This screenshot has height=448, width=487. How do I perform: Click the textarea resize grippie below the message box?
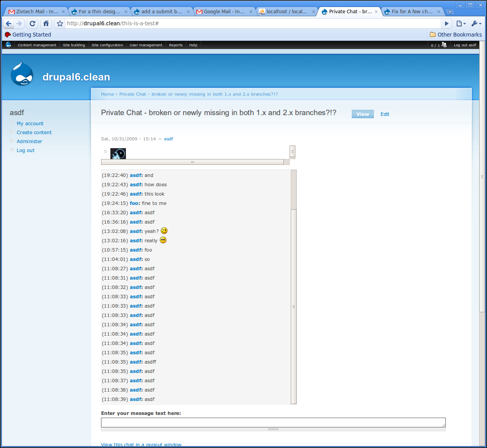coord(273,429)
